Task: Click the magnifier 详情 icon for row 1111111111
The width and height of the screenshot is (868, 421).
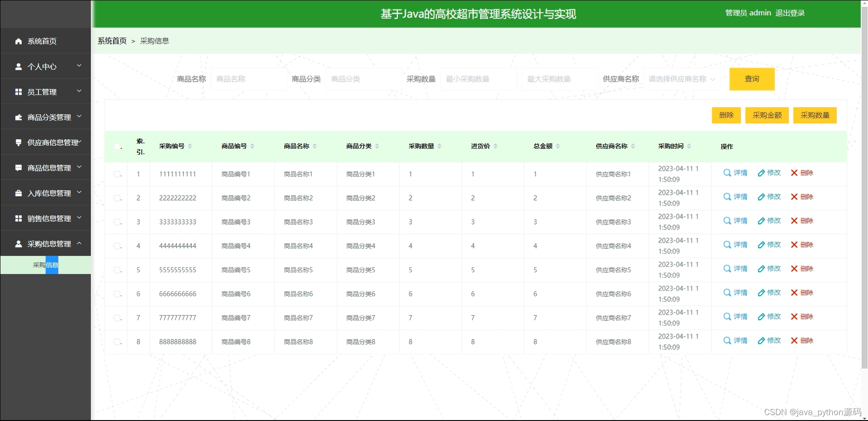Action: (x=727, y=173)
